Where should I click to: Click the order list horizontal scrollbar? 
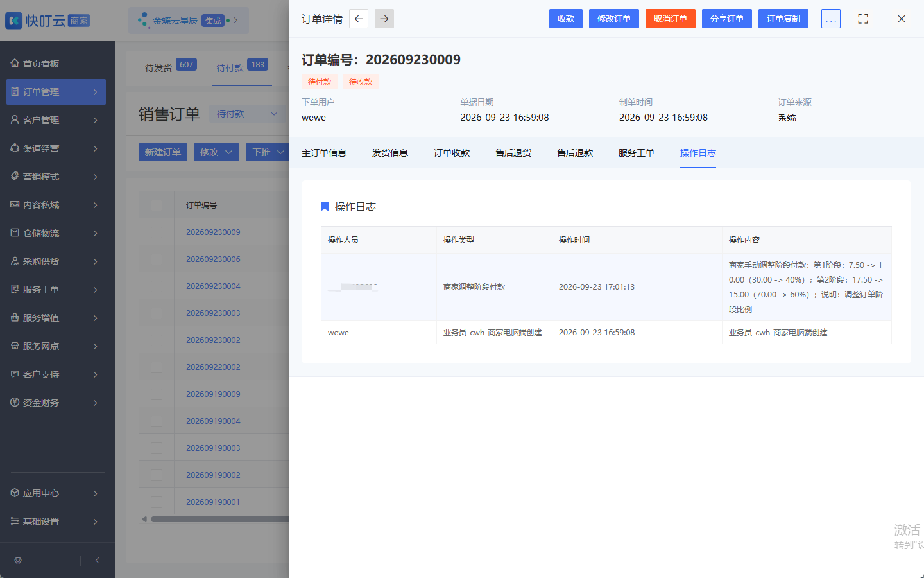click(219, 519)
